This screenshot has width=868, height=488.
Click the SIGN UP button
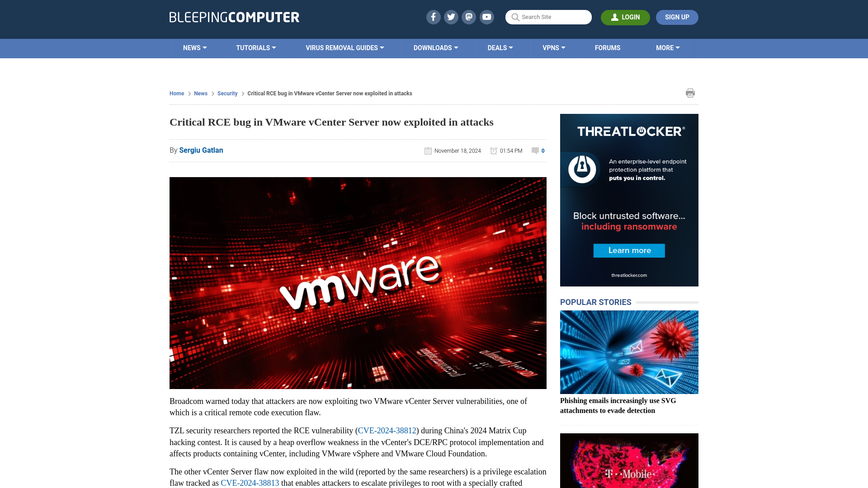pos(677,17)
